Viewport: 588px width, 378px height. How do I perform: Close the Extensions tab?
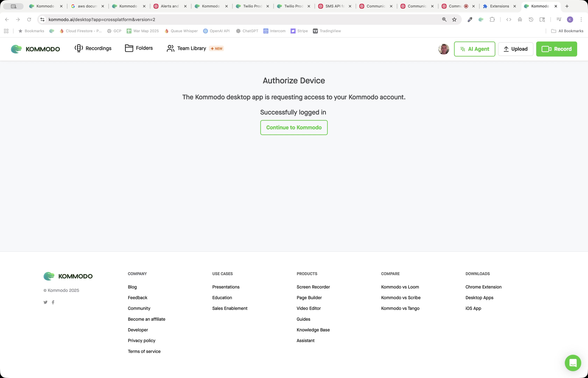[515, 6]
